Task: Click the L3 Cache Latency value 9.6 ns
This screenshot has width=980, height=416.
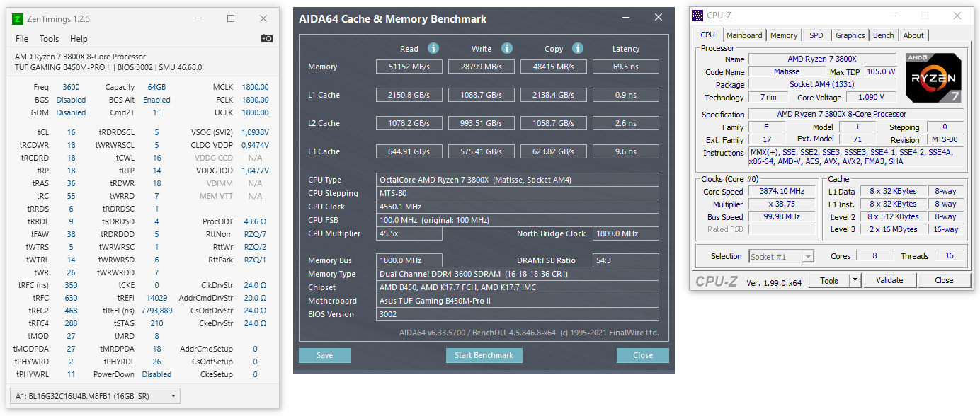Action: tap(626, 151)
